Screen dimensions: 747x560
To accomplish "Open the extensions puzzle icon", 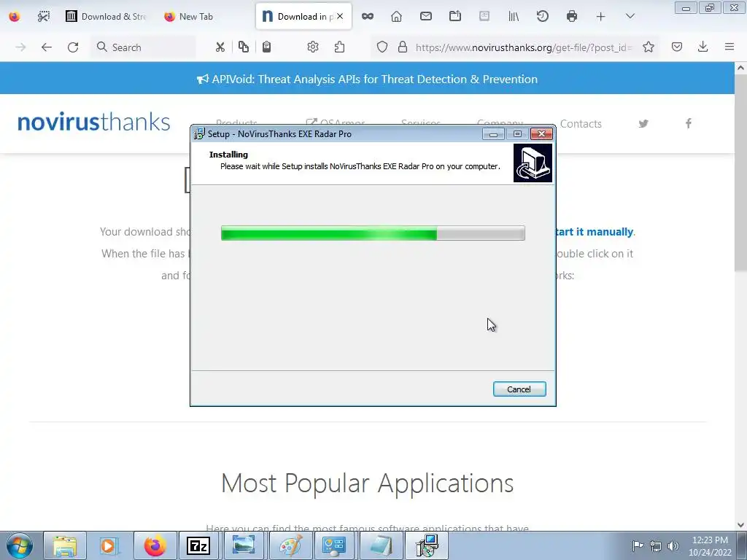I will coord(339,47).
